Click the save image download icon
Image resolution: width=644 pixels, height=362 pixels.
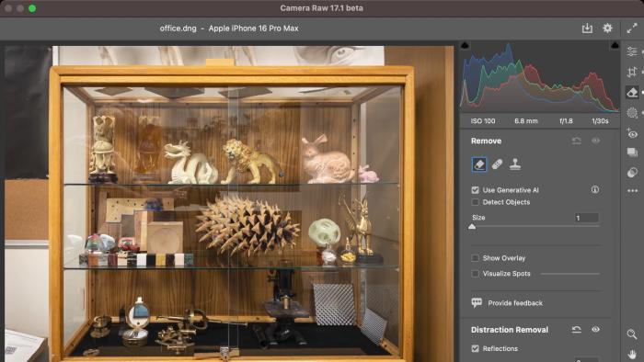[587, 28]
